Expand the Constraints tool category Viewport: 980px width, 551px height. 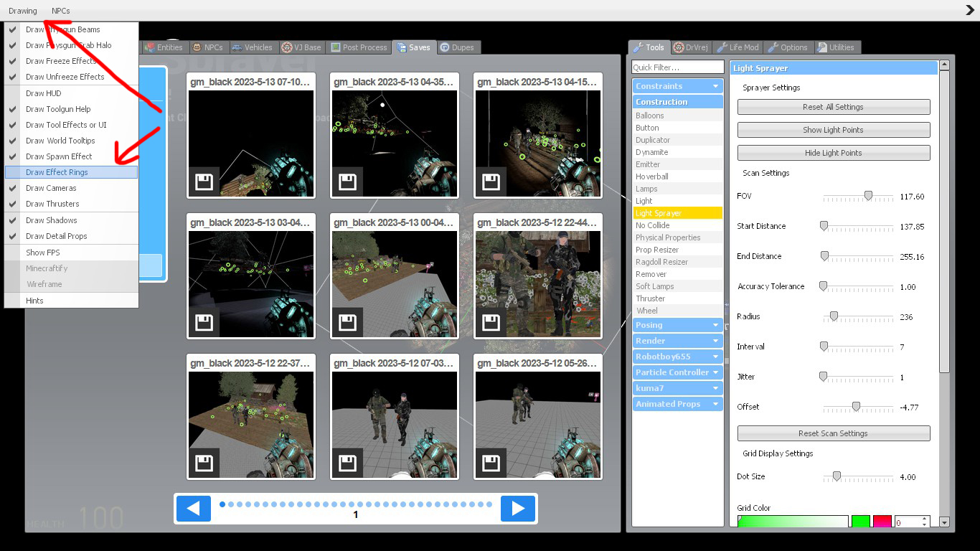tap(678, 86)
